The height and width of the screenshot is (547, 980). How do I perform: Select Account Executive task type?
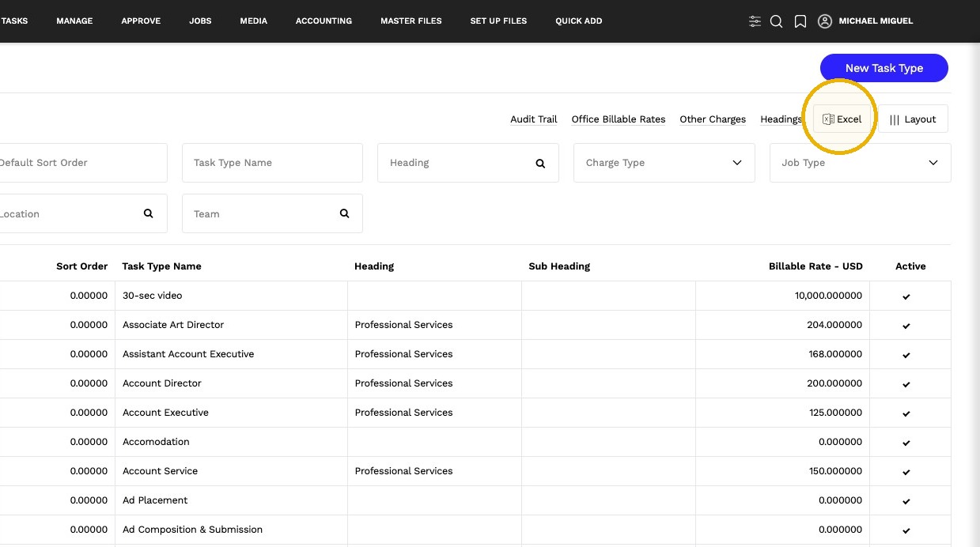pyautogui.click(x=165, y=413)
